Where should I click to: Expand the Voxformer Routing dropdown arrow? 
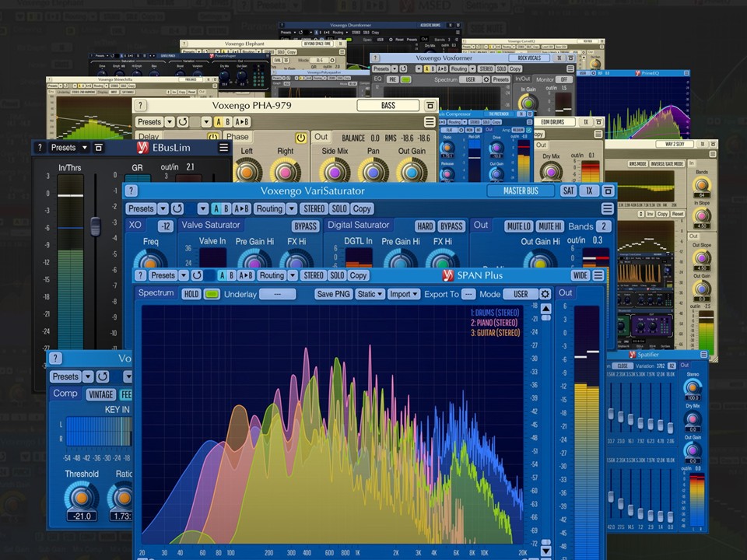point(472,69)
